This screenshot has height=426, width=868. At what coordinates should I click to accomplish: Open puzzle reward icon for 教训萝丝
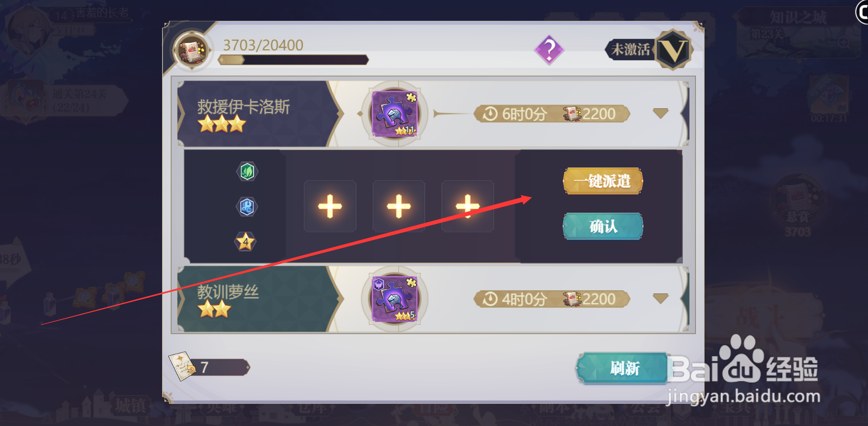tap(394, 299)
